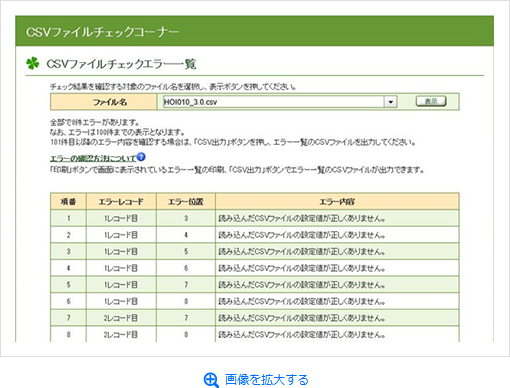Viewport: 510px width, 388px height.
Task: Select the HOI010_3.0.csv file name field
Action: (x=280, y=102)
